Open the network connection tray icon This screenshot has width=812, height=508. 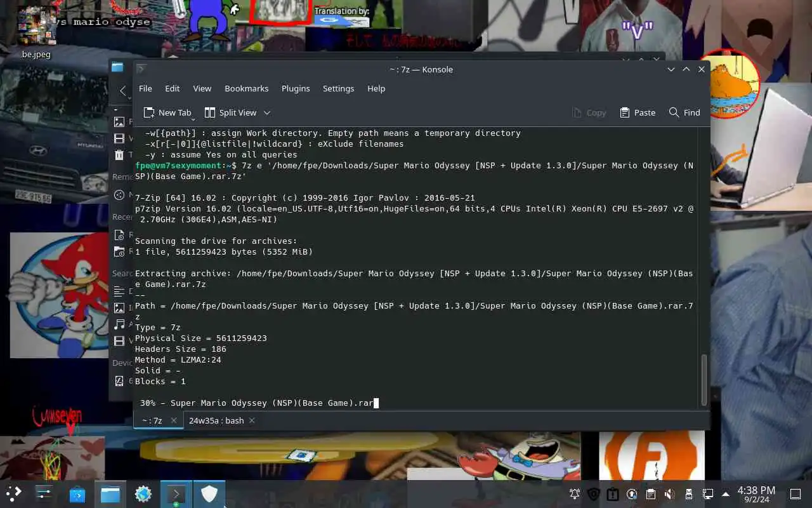(708, 494)
